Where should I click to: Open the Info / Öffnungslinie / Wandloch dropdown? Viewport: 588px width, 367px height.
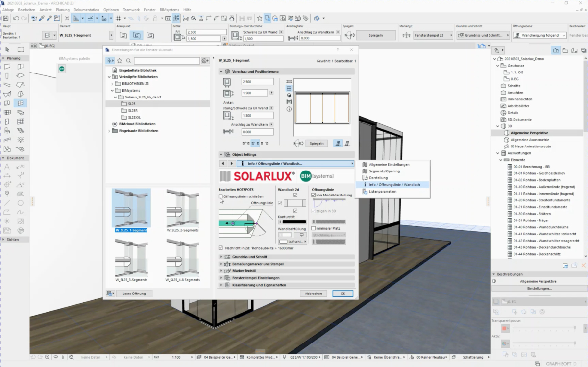point(295,163)
